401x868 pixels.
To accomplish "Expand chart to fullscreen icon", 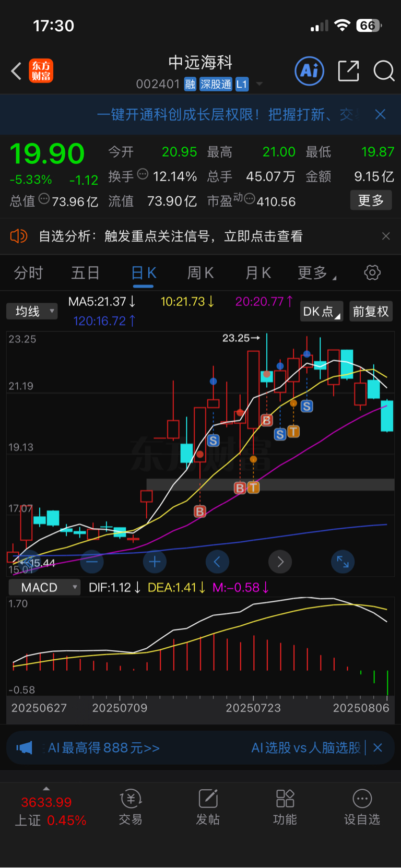I will (x=343, y=562).
